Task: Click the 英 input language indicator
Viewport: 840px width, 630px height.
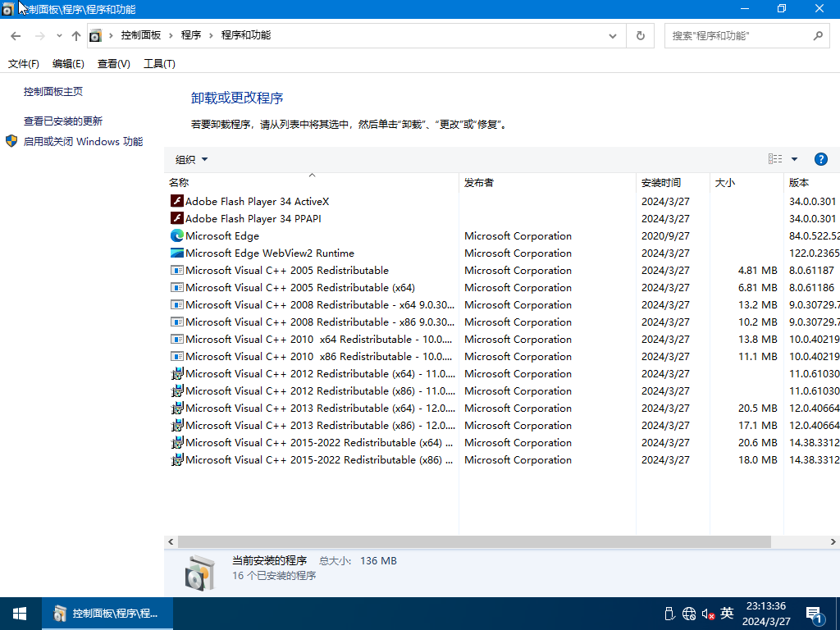Action: [x=727, y=613]
